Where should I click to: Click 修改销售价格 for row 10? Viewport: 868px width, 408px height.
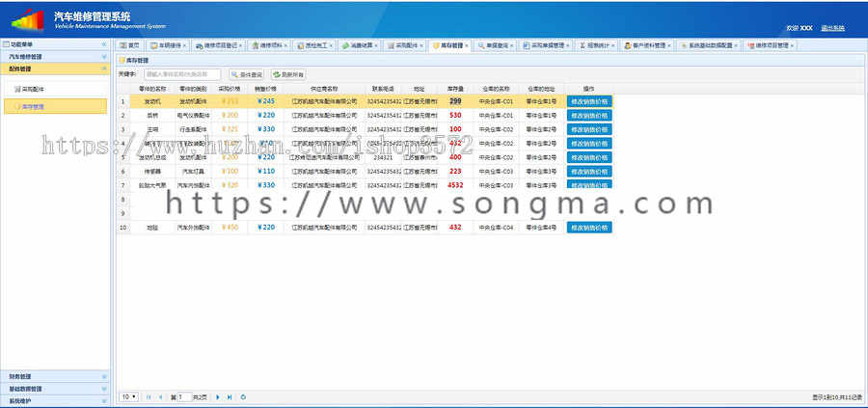589,227
